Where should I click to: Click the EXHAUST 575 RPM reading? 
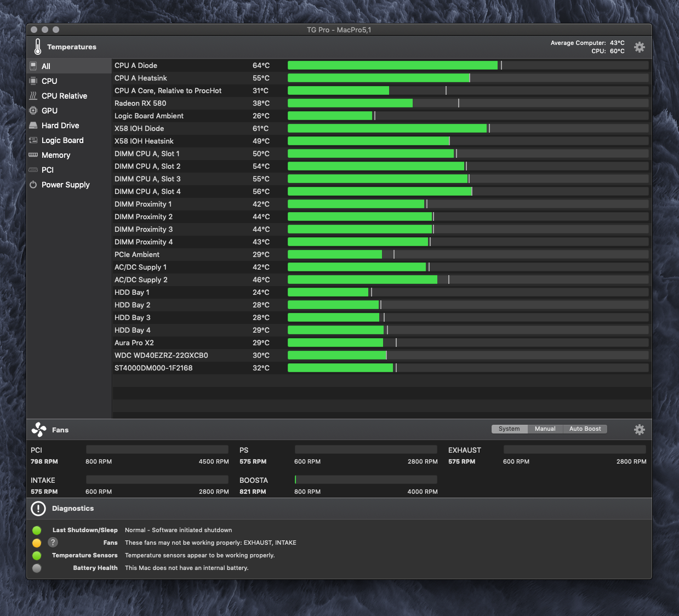tap(461, 461)
